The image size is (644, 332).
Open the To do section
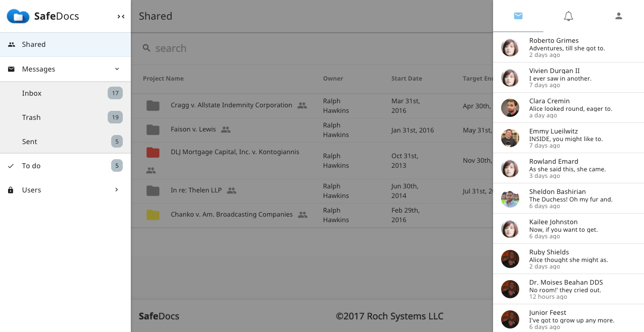click(x=65, y=166)
